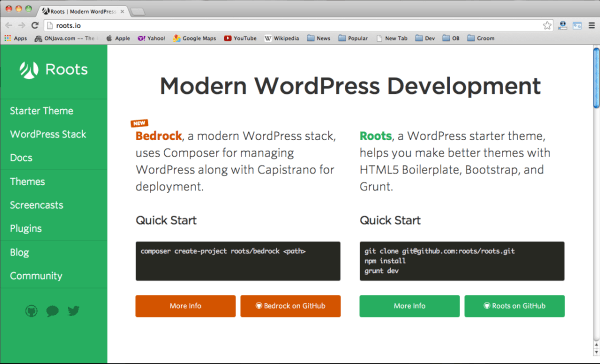
Task: Open the Wikipedia bookmark
Action: pyautogui.click(x=282, y=38)
